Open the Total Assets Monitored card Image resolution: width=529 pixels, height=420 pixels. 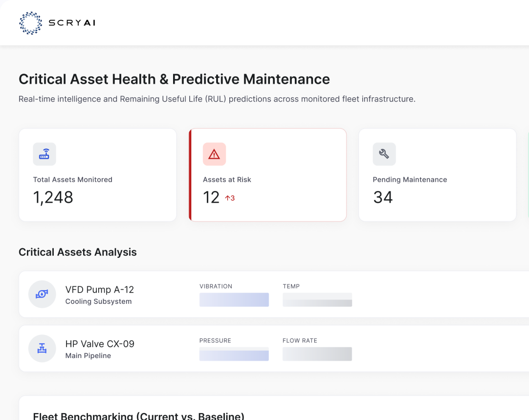(x=97, y=175)
